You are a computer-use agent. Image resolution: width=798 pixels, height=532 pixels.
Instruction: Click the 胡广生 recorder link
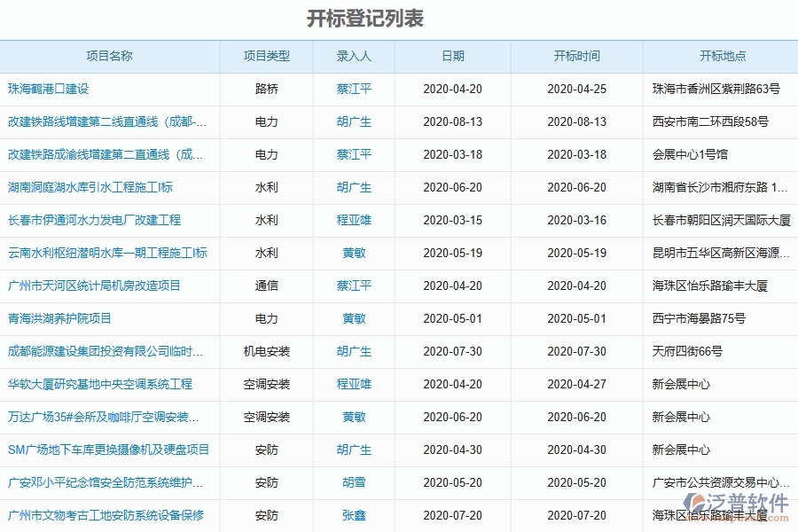tap(353, 122)
